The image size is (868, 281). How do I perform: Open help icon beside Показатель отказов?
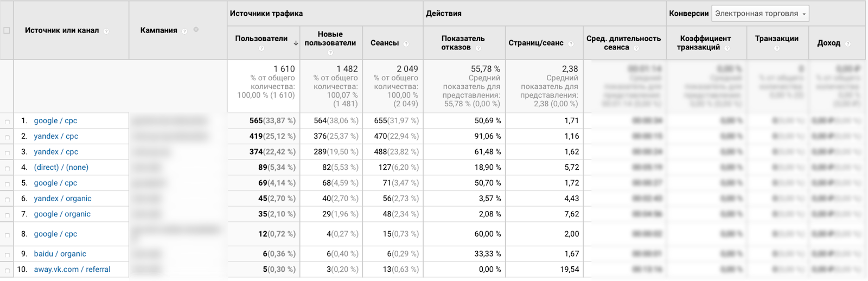(478, 48)
